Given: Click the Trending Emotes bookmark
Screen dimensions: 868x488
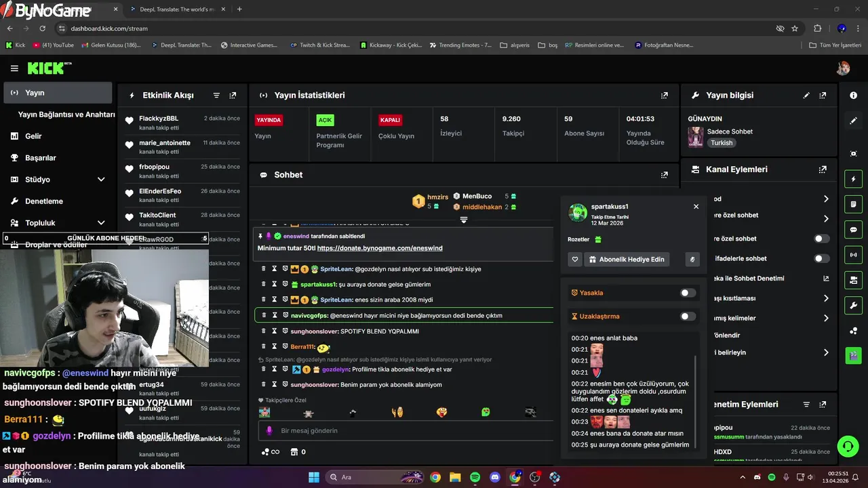Looking at the screenshot, I should click(460, 45).
